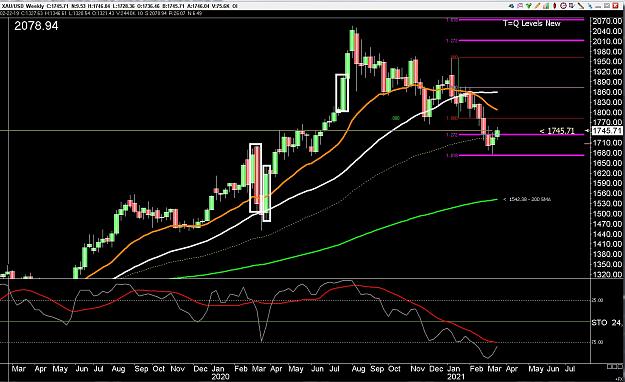Click the small icon at chart bottom-right corner
The image size is (625, 382).
point(615,366)
